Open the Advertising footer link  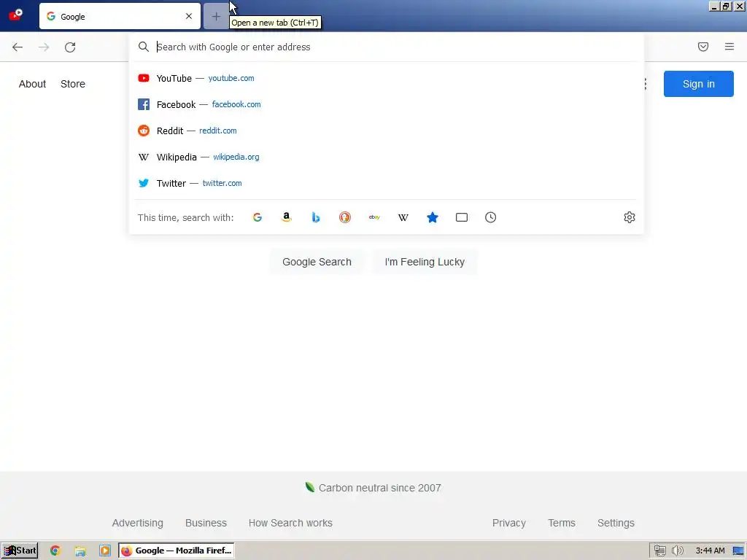138,523
